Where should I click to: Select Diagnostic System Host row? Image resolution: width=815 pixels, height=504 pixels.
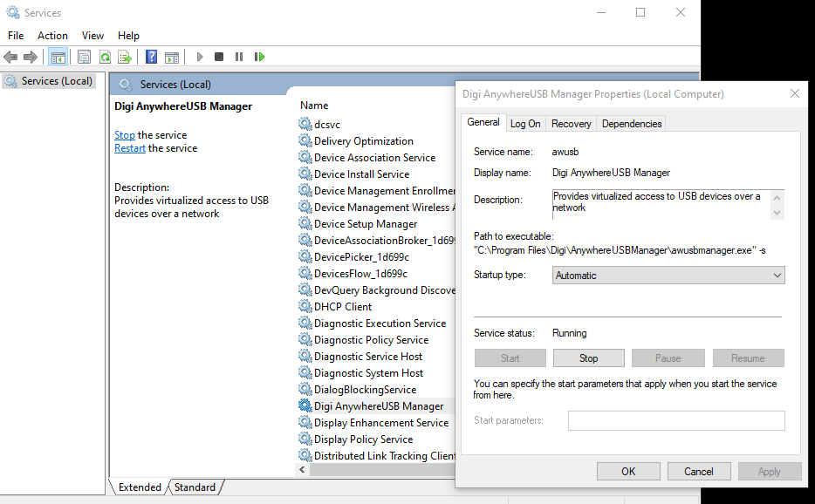coord(377,373)
